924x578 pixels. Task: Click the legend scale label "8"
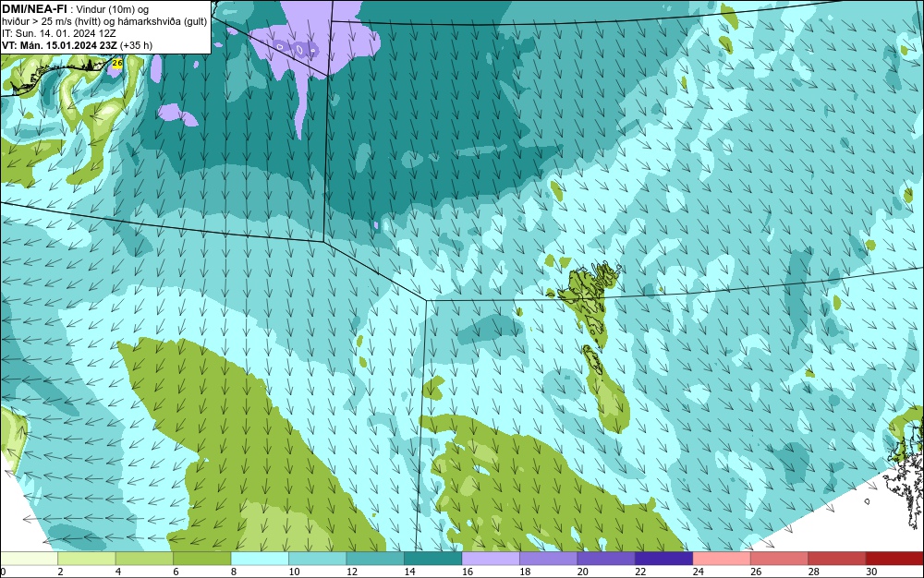pyautogui.click(x=234, y=572)
